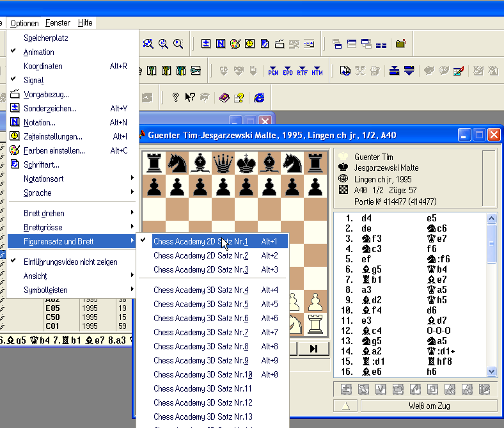Image resolution: width=504 pixels, height=428 pixels.
Task: Expand the Ansicht submenu
Action: pyautogui.click(x=73, y=276)
